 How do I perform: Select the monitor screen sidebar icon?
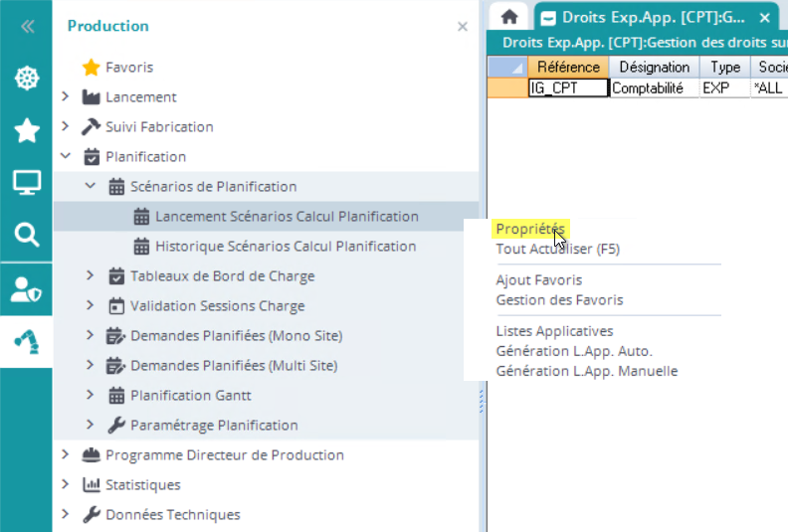point(27,183)
